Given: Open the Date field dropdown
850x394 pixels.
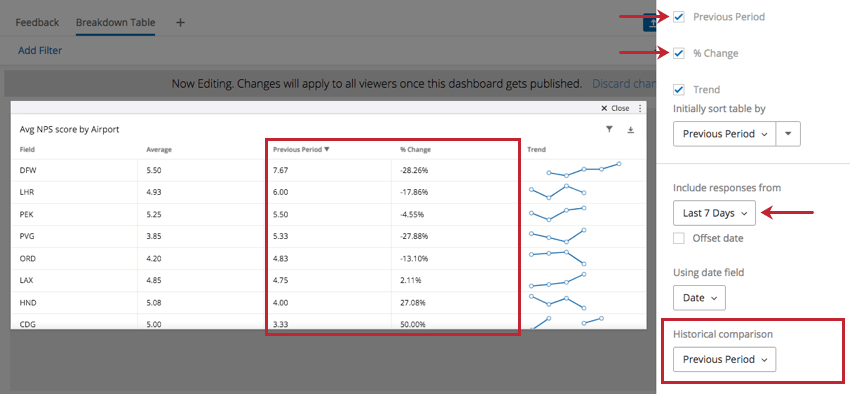Looking at the screenshot, I should (x=699, y=298).
